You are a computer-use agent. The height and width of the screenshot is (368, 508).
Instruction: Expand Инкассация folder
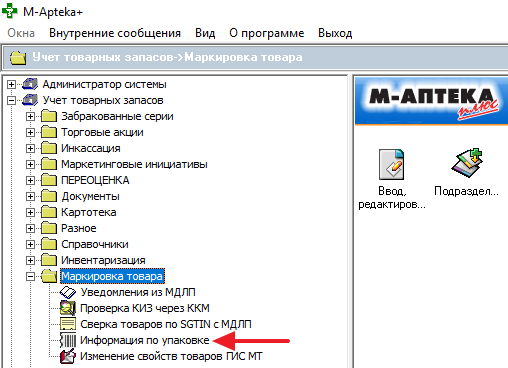pos(30,148)
